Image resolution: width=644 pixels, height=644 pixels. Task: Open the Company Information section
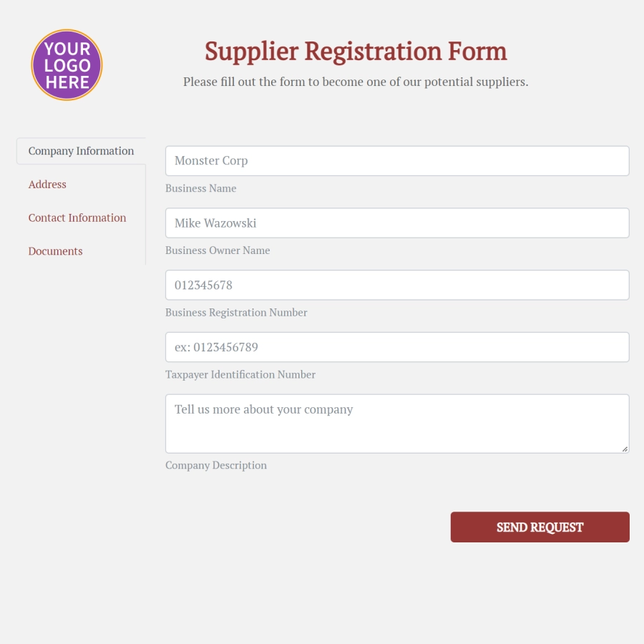[x=81, y=151]
